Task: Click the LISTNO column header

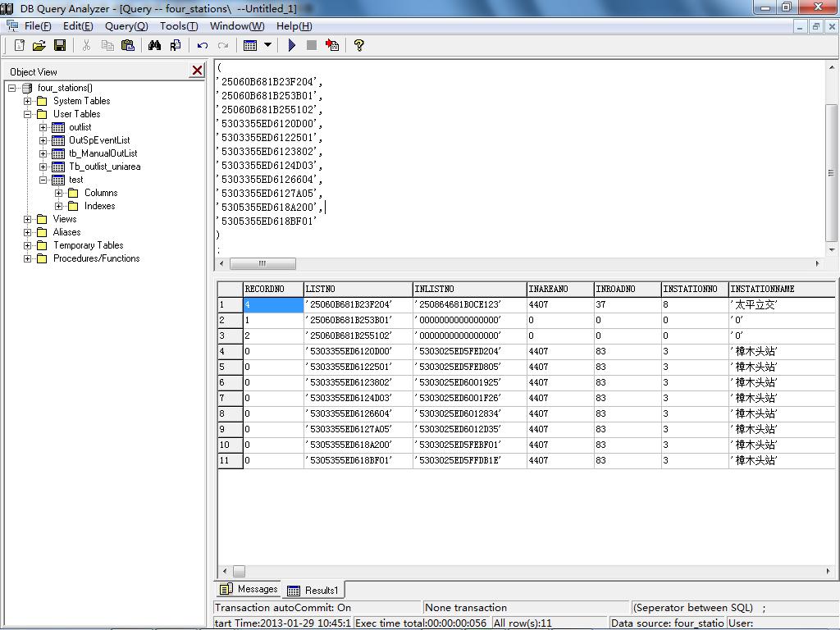Action: [358, 289]
